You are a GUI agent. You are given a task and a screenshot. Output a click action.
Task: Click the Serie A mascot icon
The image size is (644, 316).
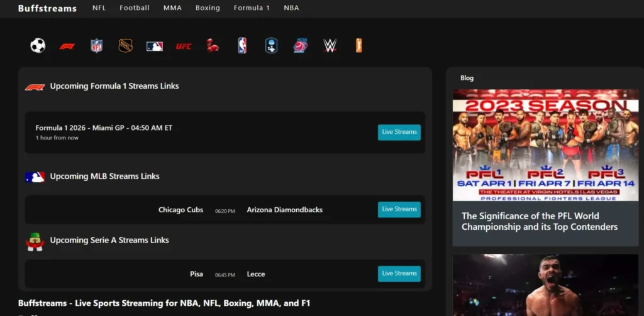35,242
